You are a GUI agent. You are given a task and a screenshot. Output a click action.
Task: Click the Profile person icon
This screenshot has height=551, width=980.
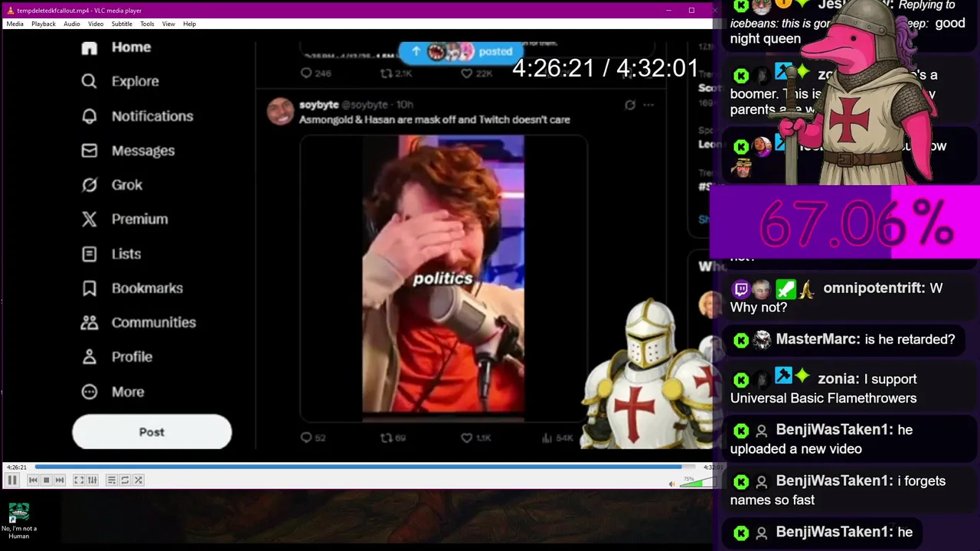point(90,357)
